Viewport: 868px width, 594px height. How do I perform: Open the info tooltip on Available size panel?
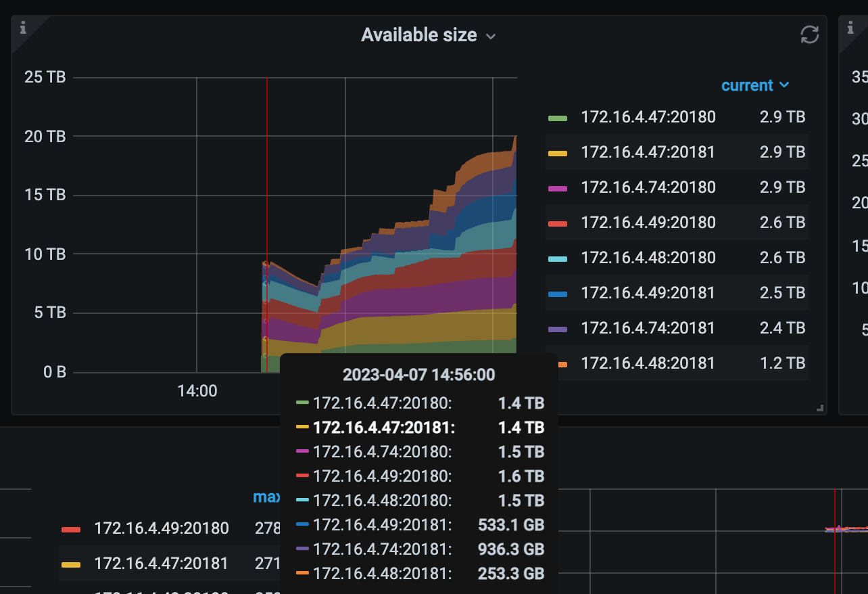pos(24,28)
